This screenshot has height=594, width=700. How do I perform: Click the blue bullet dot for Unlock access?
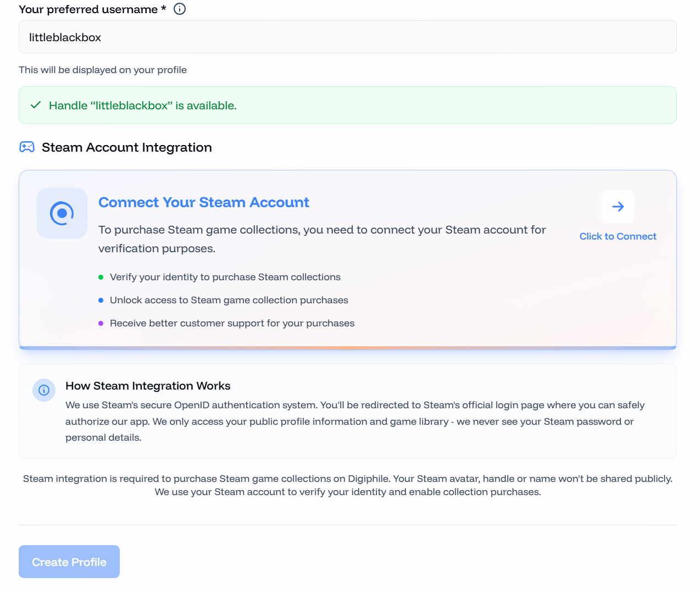(x=101, y=301)
